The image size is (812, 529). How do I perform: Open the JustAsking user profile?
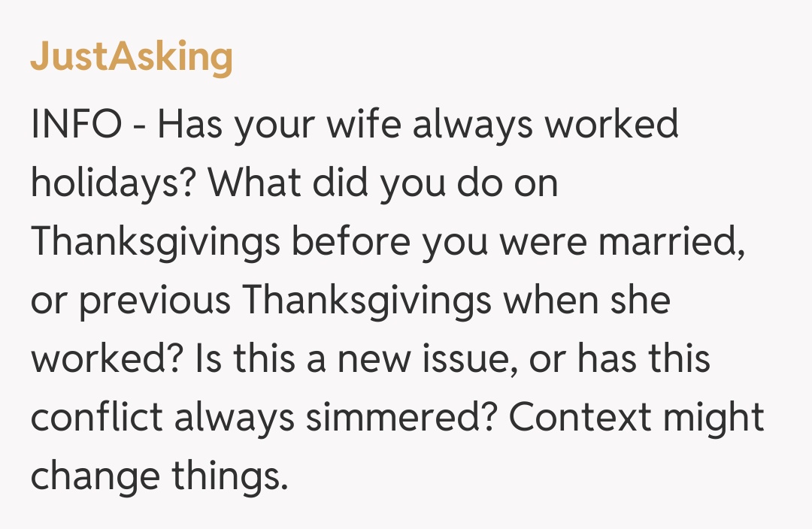[132, 58]
